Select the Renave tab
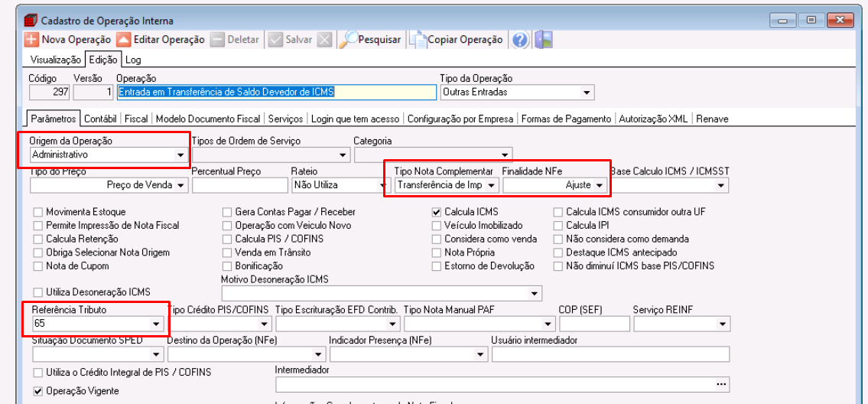This screenshot has width=868, height=404. pos(713,119)
